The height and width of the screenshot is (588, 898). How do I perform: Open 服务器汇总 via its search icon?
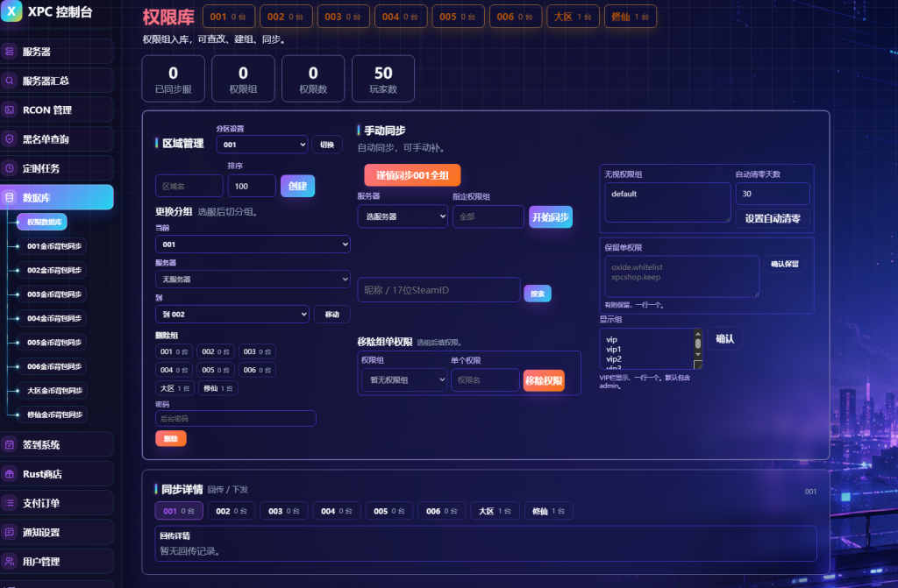pyautogui.click(x=9, y=81)
